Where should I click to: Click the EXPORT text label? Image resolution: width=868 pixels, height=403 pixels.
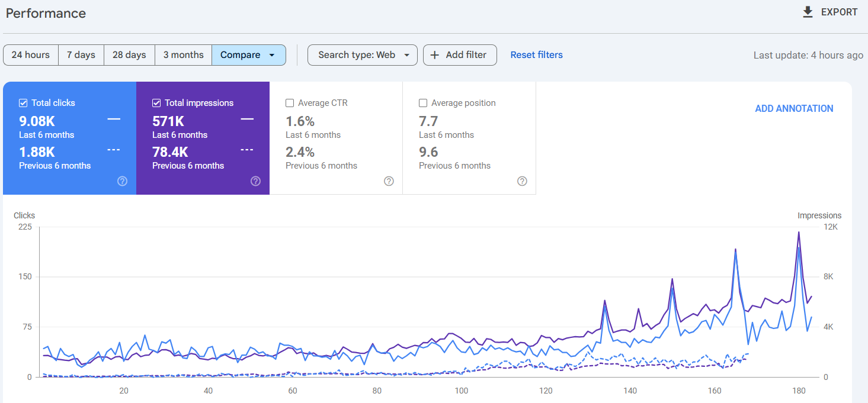[839, 12]
